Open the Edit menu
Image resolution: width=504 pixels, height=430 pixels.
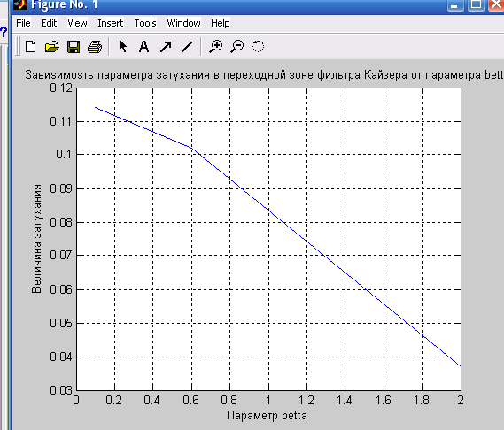click(49, 23)
